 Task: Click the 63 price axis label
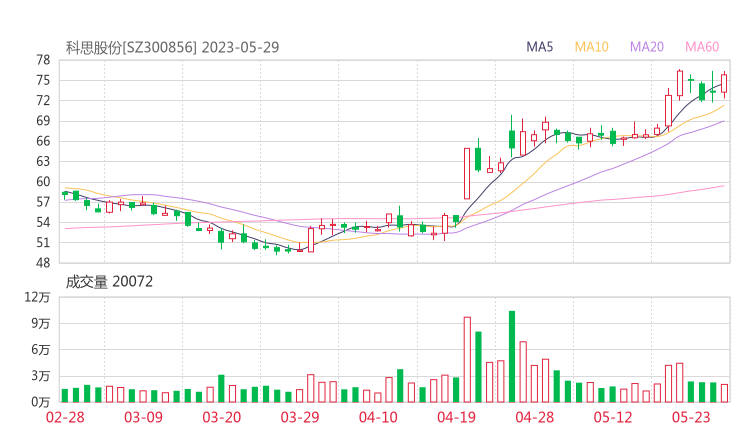pyautogui.click(x=43, y=161)
